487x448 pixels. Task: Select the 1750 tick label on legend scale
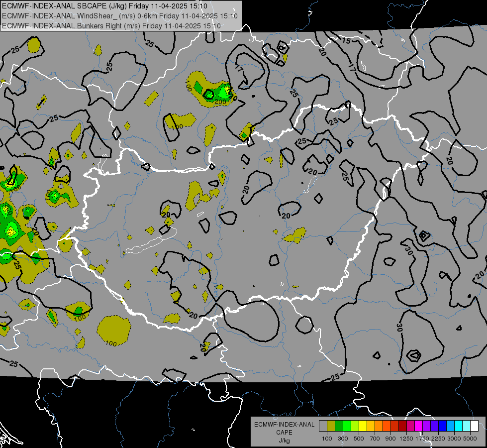422,439
